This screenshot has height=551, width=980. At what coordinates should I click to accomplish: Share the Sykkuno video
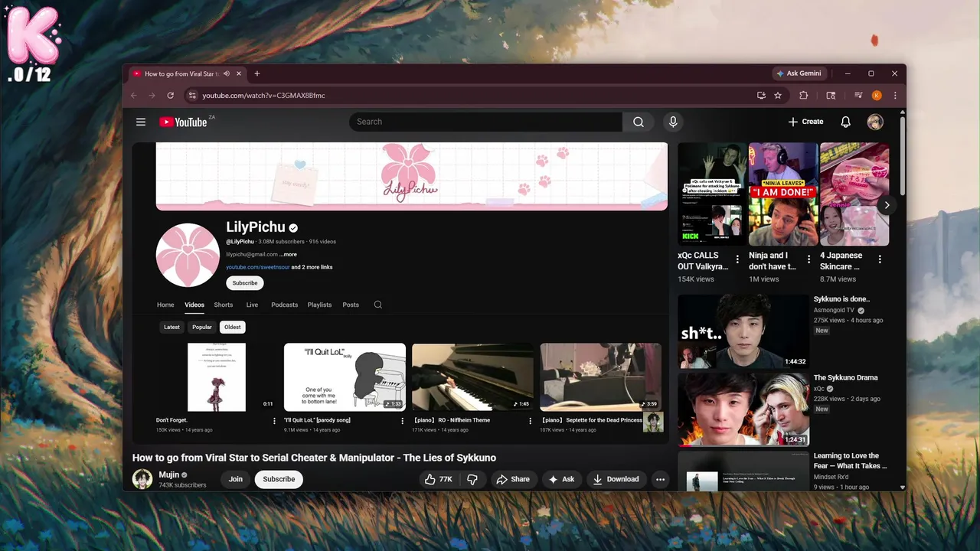tap(513, 479)
